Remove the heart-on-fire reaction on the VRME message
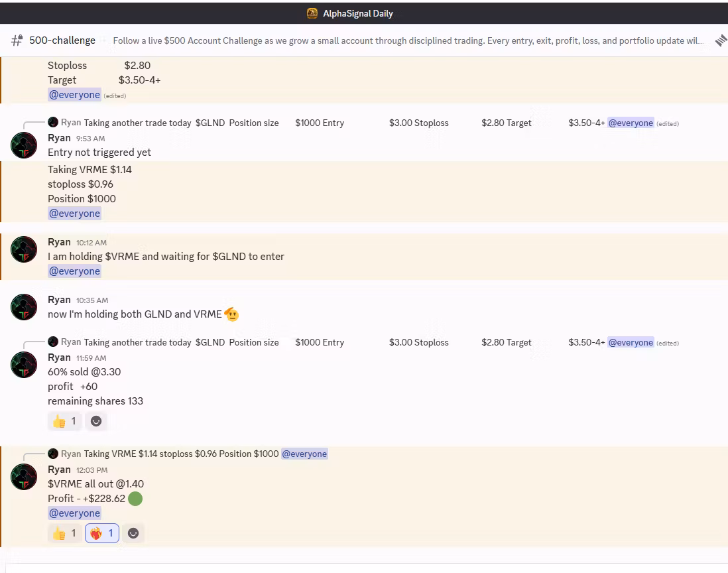Screen dimensions: 728x573 point(102,533)
